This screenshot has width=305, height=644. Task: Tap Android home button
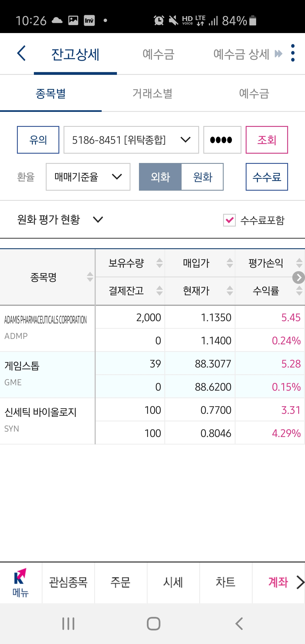[x=154, y=624]
